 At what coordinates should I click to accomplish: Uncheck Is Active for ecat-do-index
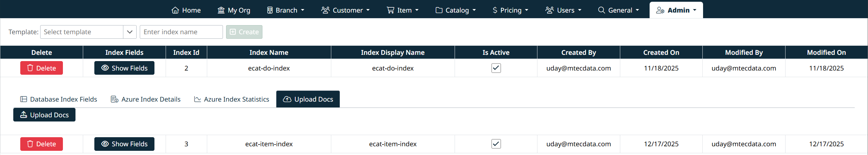click(x=496, y=68)
